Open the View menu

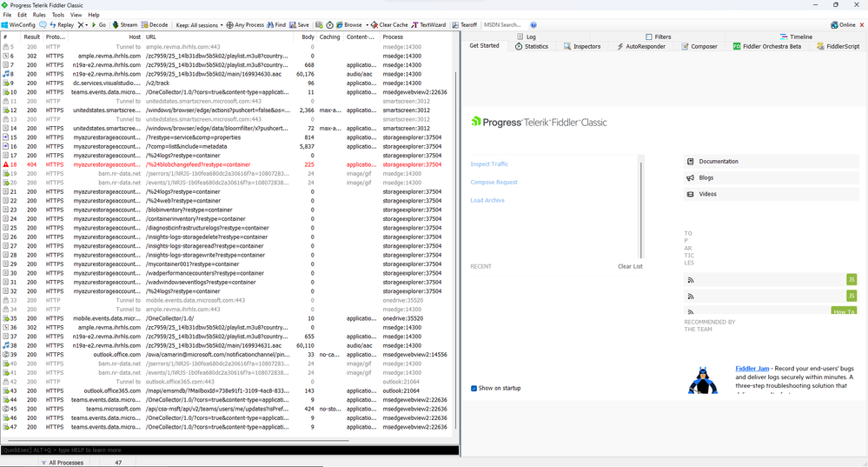(76, 15)
